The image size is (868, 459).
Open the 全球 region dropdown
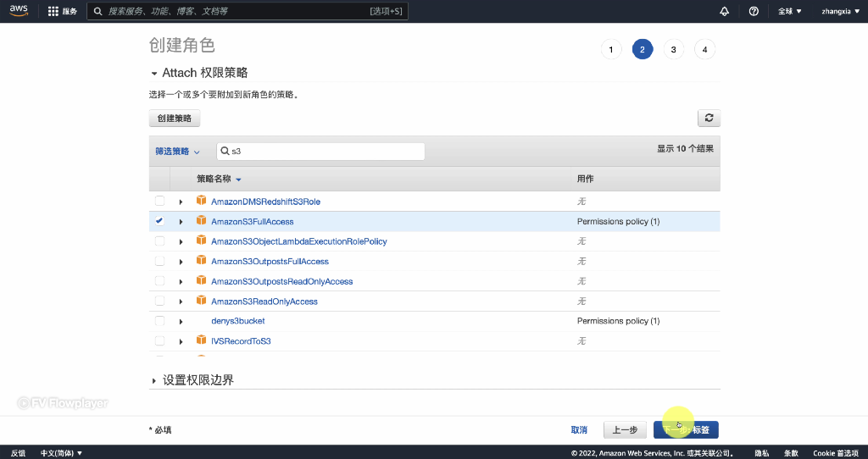[789, 11]
